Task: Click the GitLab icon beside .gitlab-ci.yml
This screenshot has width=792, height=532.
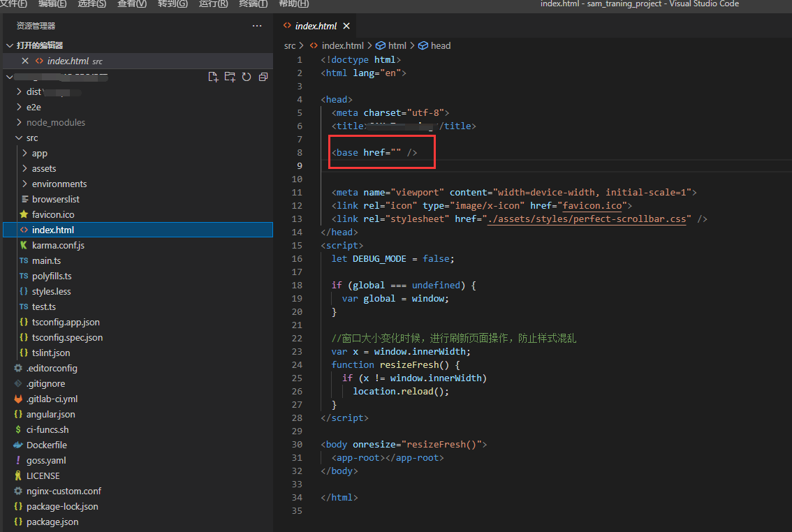Action: (x=18, y=399)
